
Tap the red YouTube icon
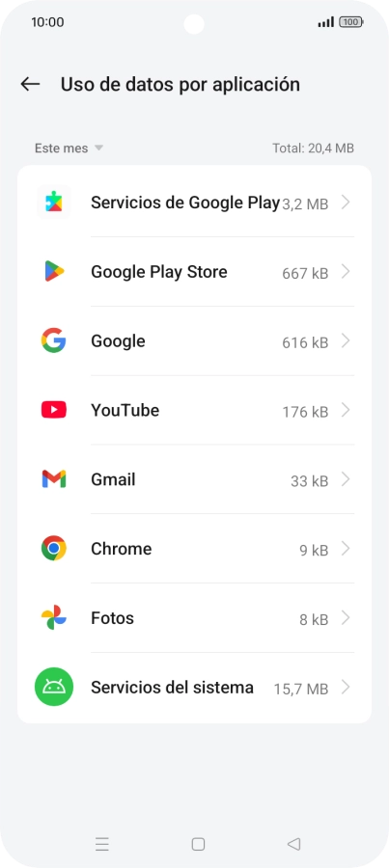54,410
